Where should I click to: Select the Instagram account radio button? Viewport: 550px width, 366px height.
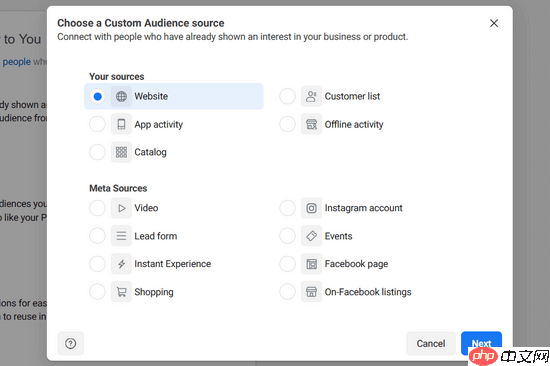(288, 208)
